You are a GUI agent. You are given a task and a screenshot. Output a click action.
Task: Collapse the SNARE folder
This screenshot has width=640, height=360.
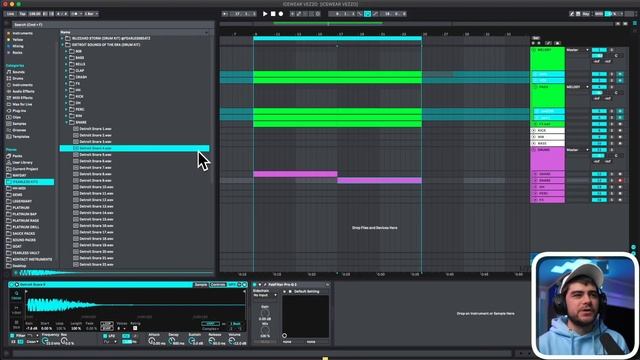[x=66, y=122]
